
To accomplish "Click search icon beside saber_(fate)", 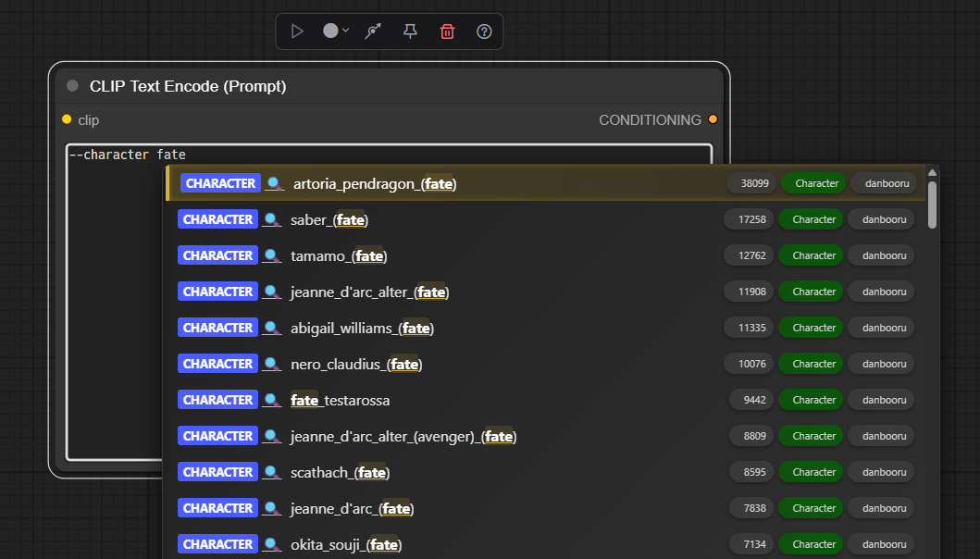I will (x=272, y=219).
